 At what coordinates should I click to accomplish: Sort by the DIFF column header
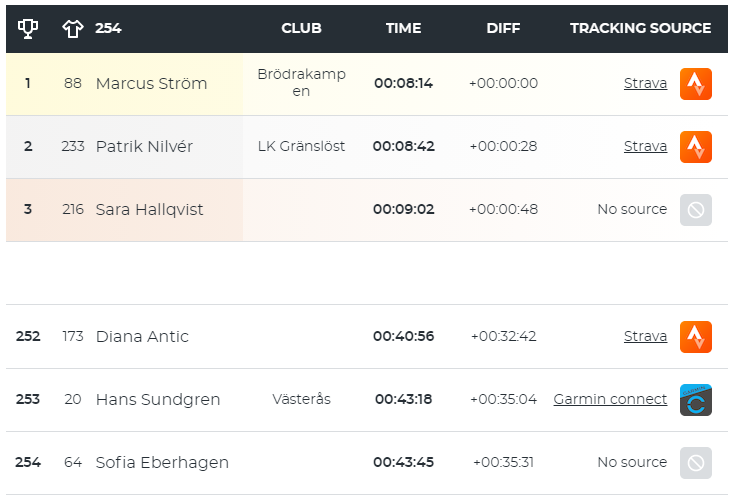pyautogui.click(x=503, y=28)
